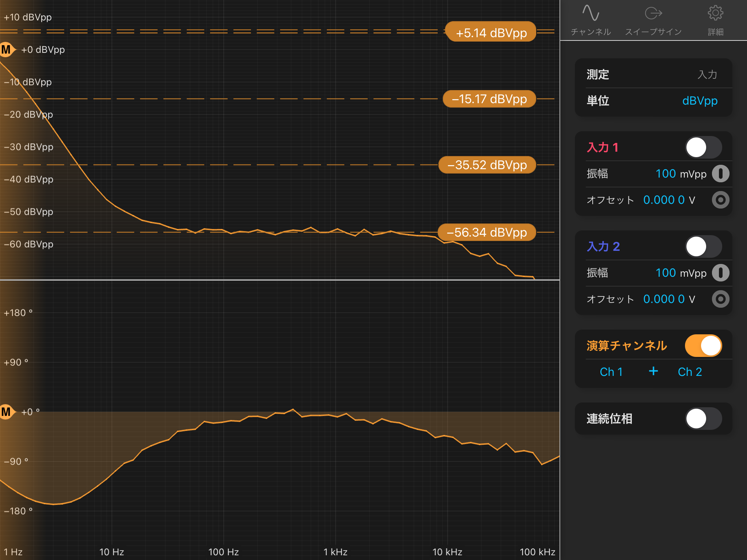Tap the 100 kHz frequency axis label
The image size is (747, 560).
click(537, 552)
